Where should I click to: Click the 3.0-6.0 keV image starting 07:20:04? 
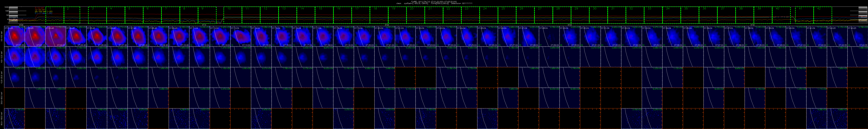click(x=385, y=36)
